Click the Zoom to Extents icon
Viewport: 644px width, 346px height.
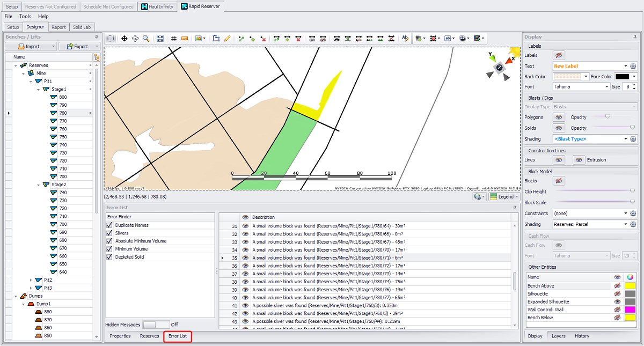(160, 39)
